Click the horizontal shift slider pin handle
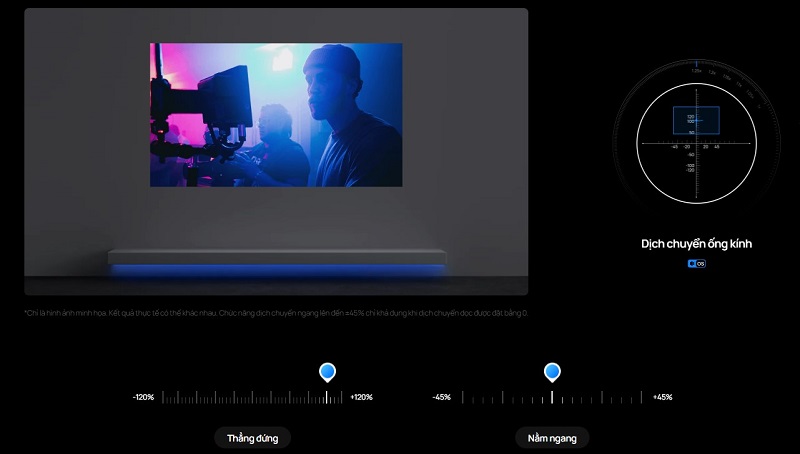The width and height of the screenshot is (800, 454). tap(552, 373)
